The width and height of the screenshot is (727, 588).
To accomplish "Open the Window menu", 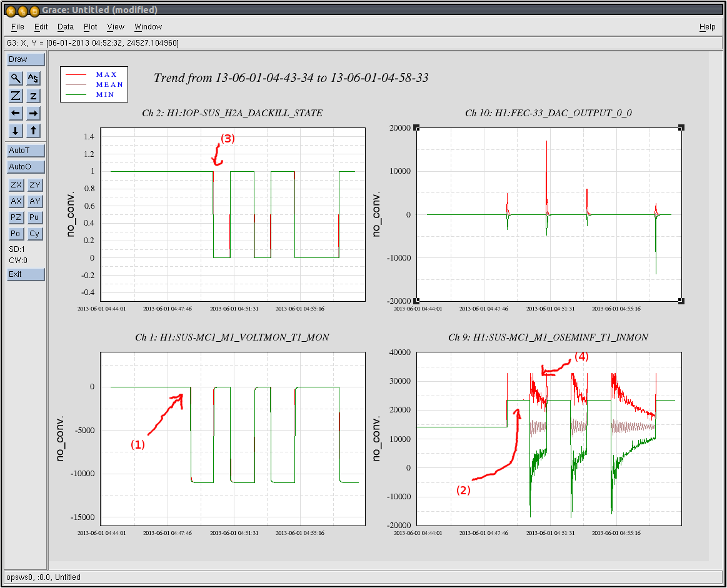I will click(148, 27).
